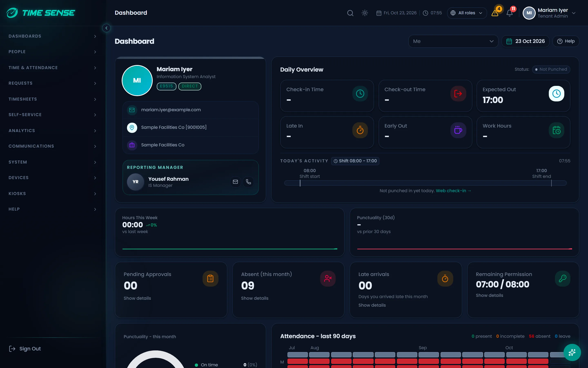Open warning alerts triangle icon
Screen dimensions: 588x368
[x=495, y=13]
